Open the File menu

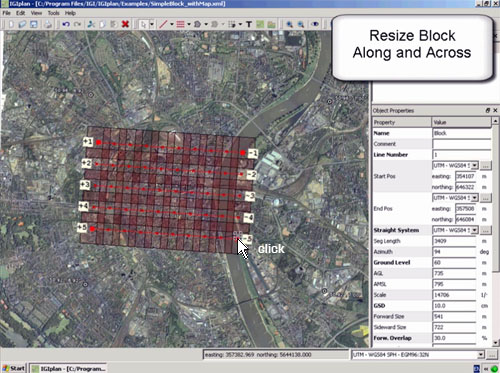[x=6, y=13]
